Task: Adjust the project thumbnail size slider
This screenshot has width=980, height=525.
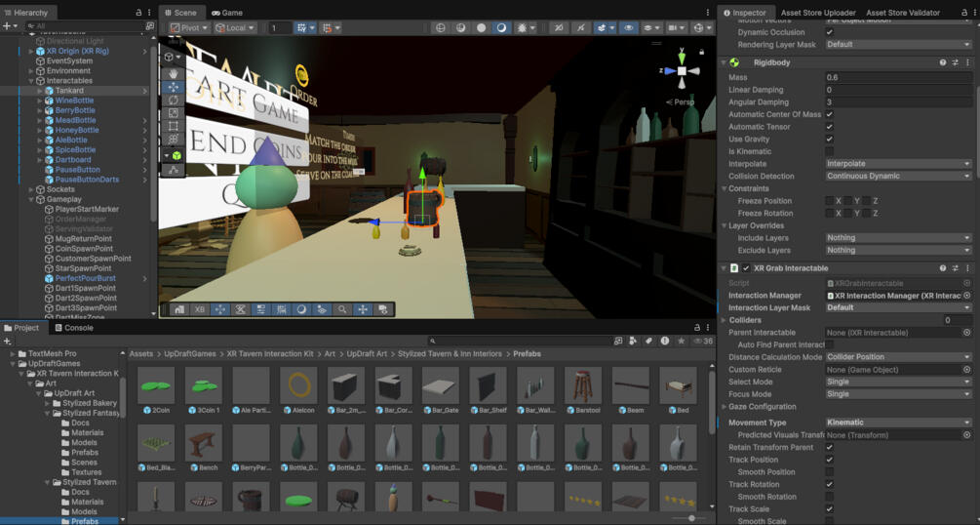Action: click(691, 518)
